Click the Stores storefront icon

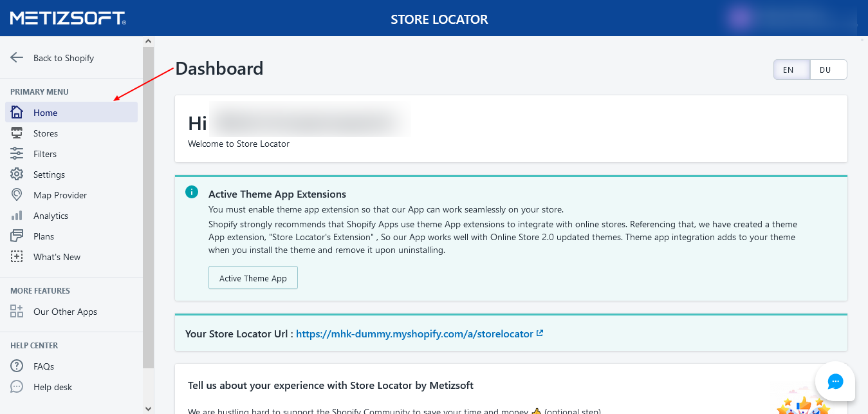coord(17,133)
